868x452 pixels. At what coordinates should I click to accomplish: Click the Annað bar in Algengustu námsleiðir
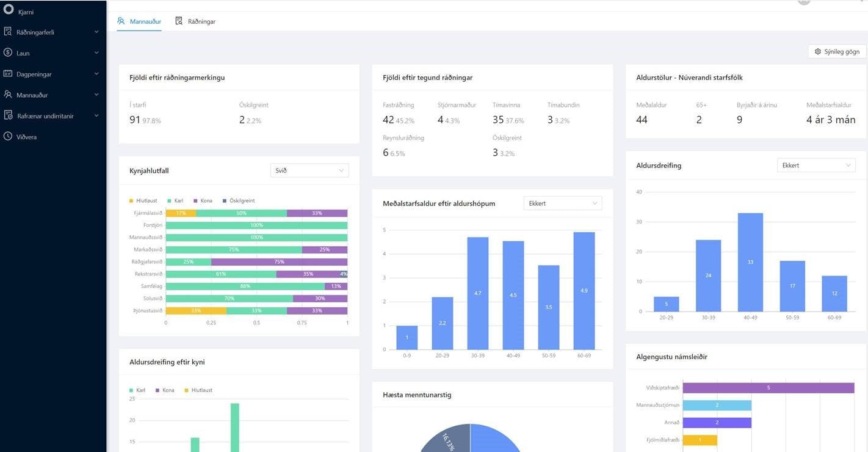click(717, 423)
